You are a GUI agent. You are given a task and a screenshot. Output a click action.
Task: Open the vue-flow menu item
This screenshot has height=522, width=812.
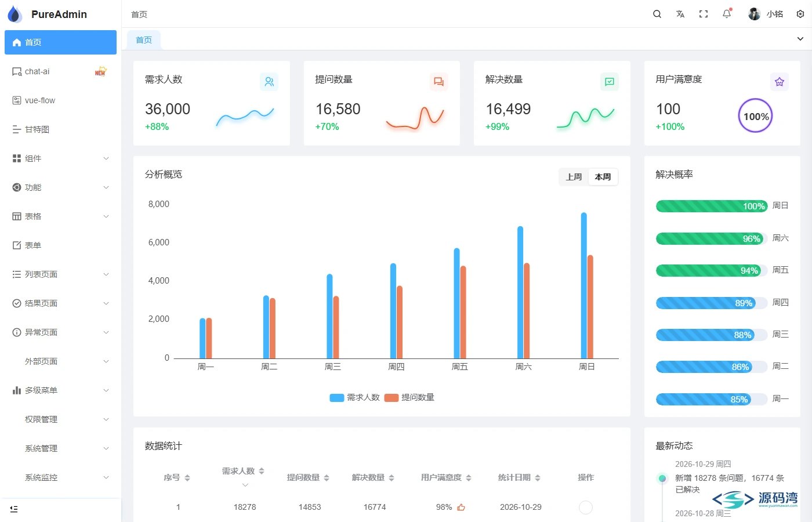[60, 100]
